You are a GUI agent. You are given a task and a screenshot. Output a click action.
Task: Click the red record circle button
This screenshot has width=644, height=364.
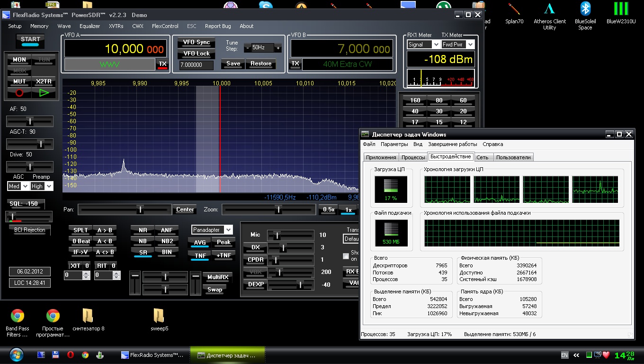tap(19, 93)
